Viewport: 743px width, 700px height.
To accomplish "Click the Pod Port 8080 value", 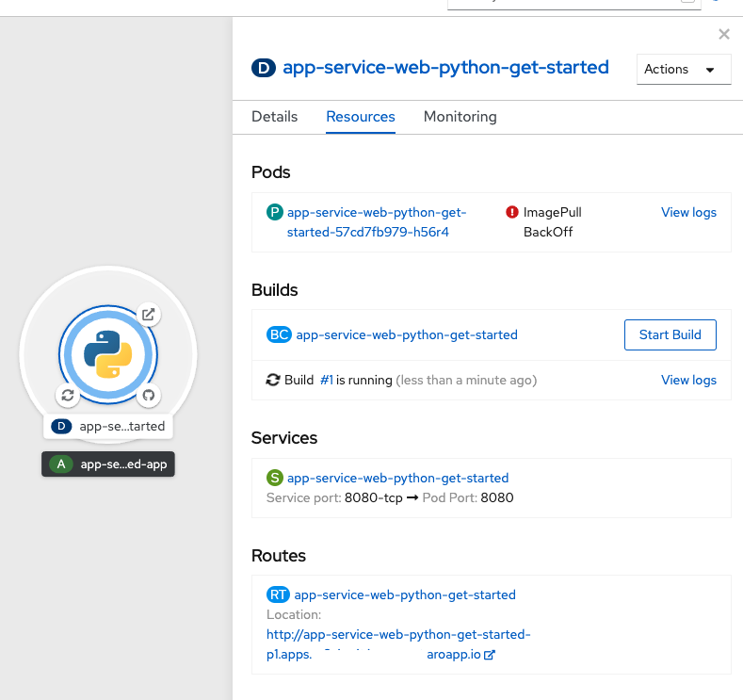I will [x=496, y=497].
